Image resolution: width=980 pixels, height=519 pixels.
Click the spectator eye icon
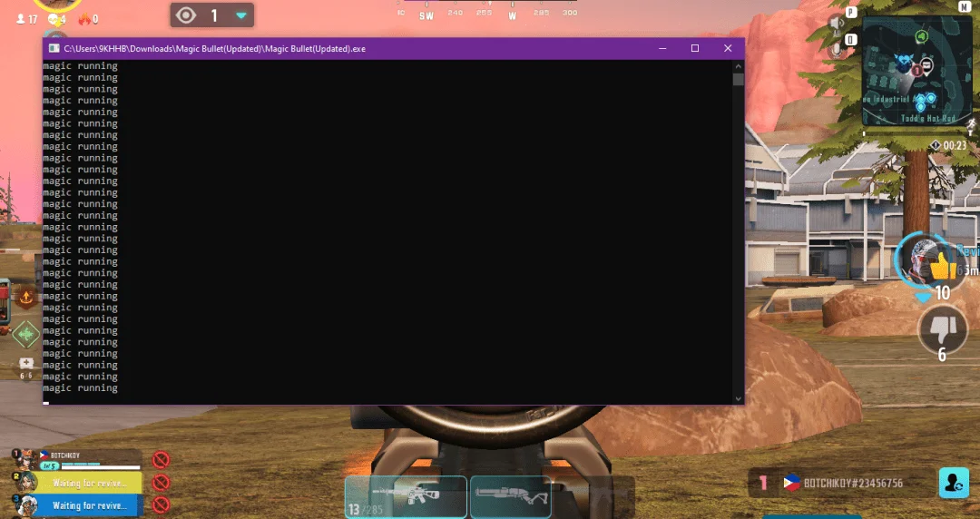[x=186, y=15]
